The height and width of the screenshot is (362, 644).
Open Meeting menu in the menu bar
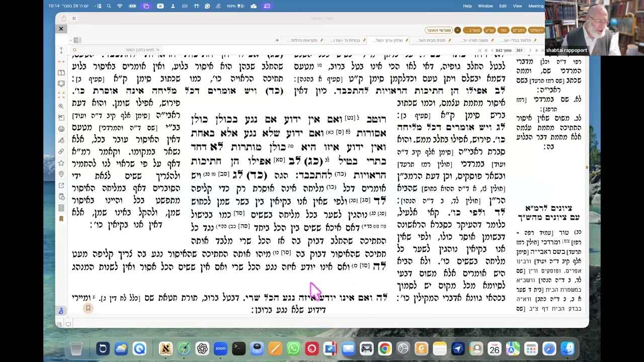tap(536, 6)
